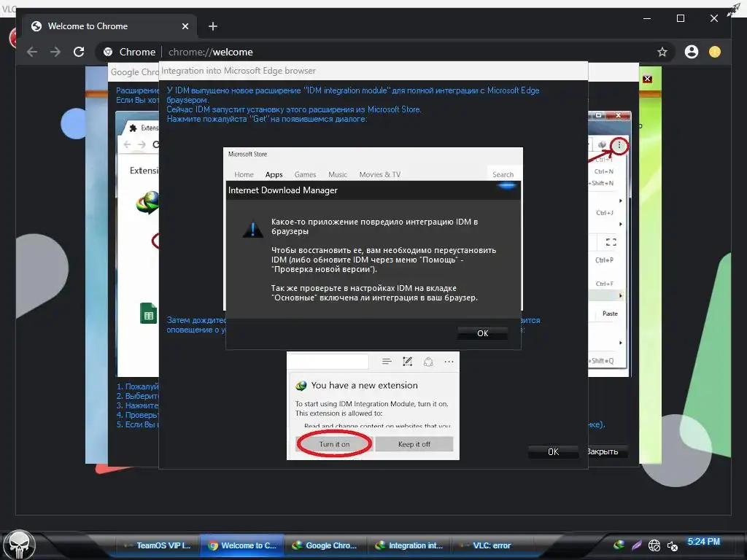
Task: Click the Chrome site info chip in address bar
Action: [x=130, y=52]
